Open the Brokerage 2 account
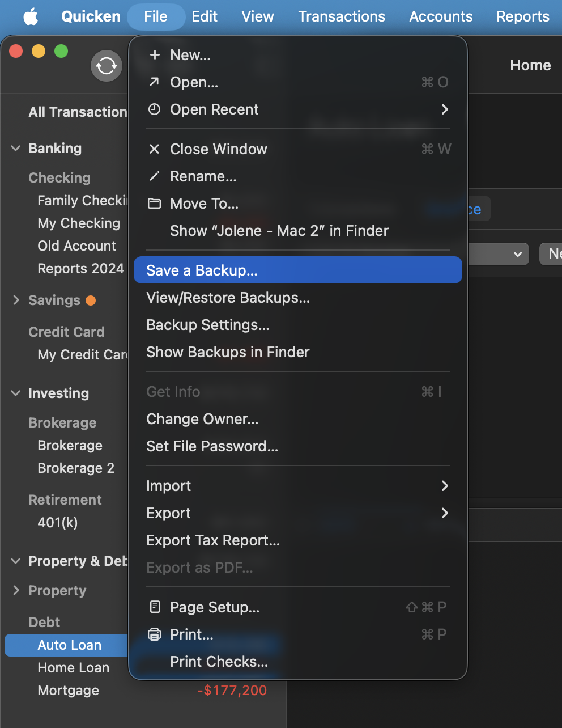Screen dimensions: 562x728 (x=76, y=468)
